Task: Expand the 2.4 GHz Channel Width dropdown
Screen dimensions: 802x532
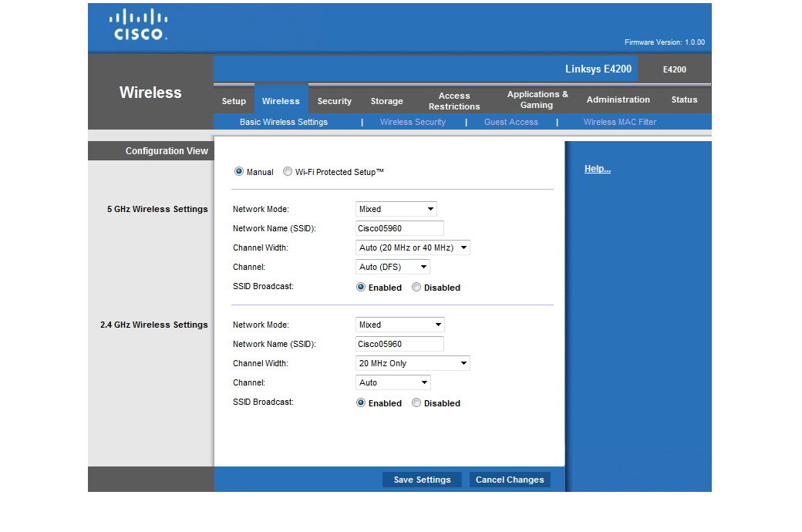Action: (413, 363)
